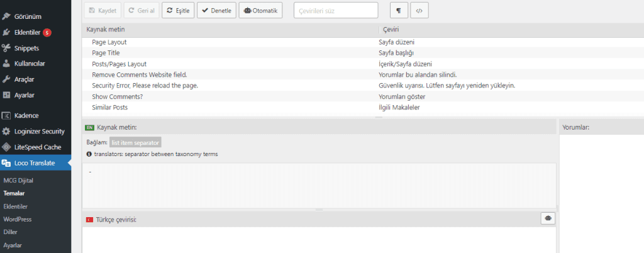Click the Snippets sidebar icon

(x=6, y=48)
